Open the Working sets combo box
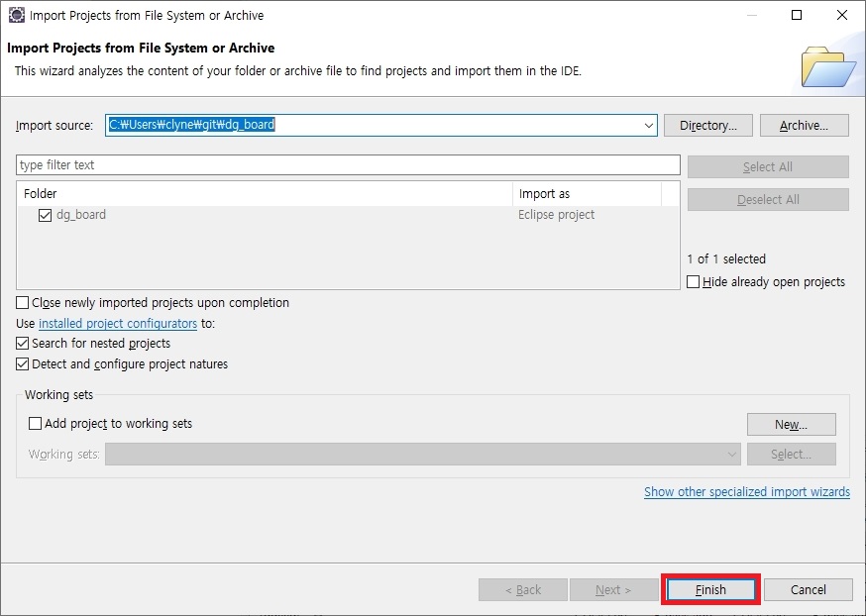Image resolution: width=866 pixels, height=616 pixels. click(x=422, y=454)
